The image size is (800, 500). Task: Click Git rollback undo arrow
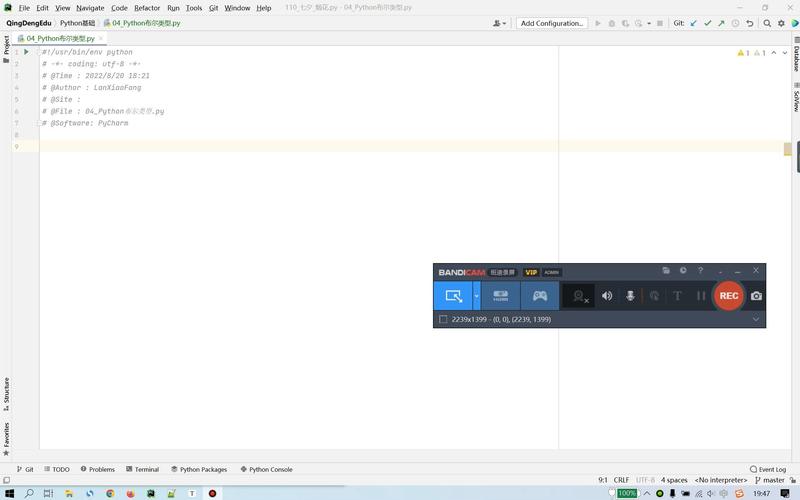pyautogui.click(x=749, y=23)
